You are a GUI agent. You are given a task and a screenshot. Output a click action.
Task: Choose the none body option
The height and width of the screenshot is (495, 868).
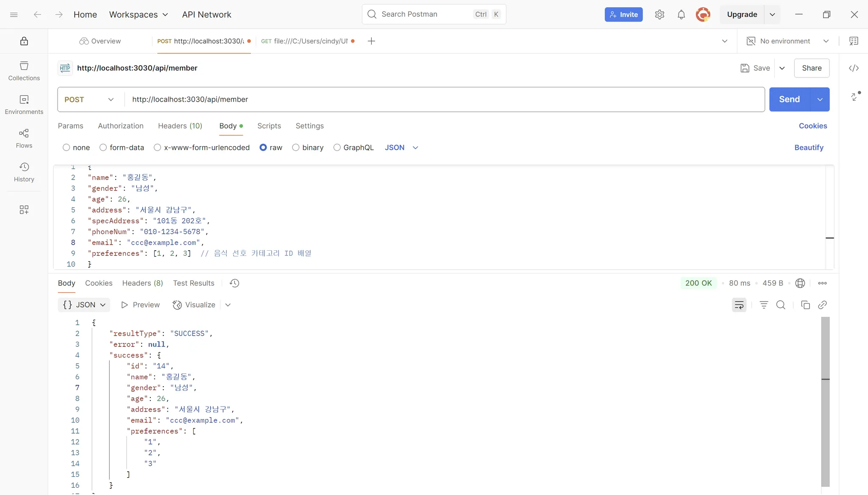[66, 147]
